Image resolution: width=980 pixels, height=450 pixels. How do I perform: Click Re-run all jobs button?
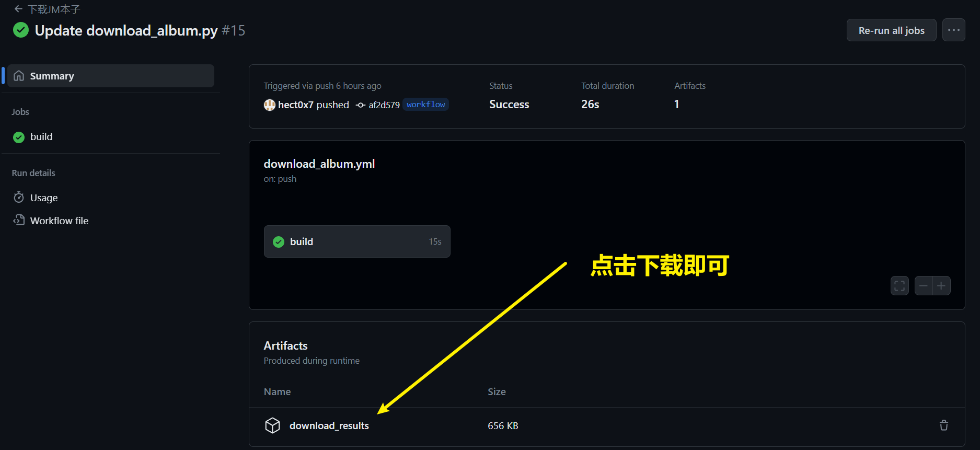point(891,30)
